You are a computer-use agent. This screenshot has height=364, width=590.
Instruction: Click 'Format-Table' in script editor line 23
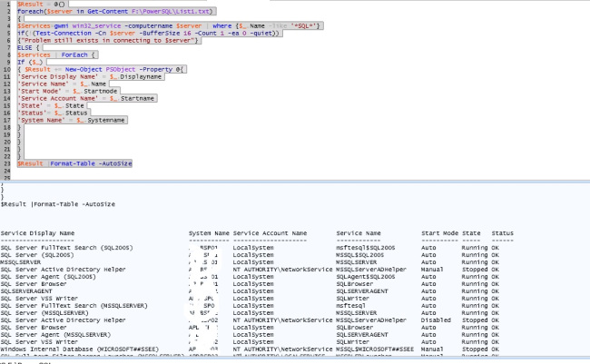[x=73, y=163]
